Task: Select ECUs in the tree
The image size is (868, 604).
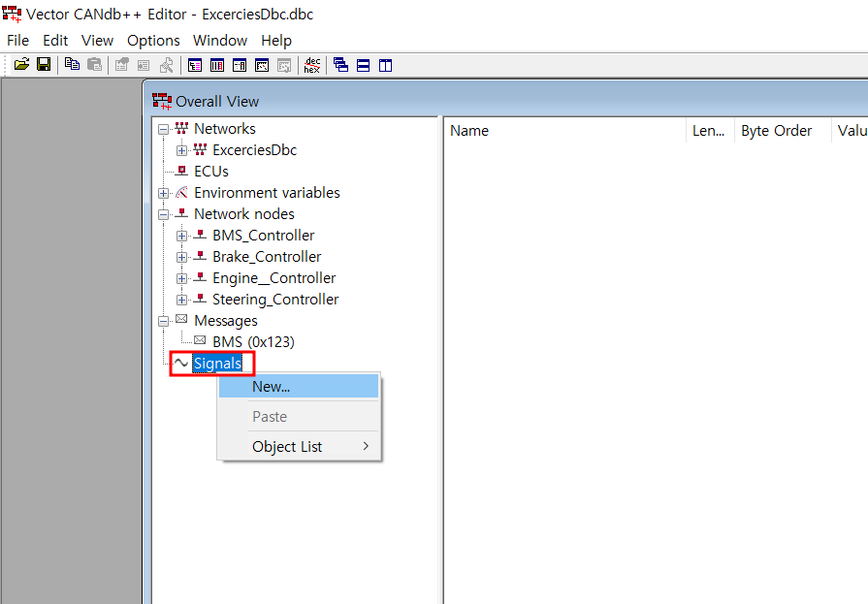Action: [x=211, y=171]
